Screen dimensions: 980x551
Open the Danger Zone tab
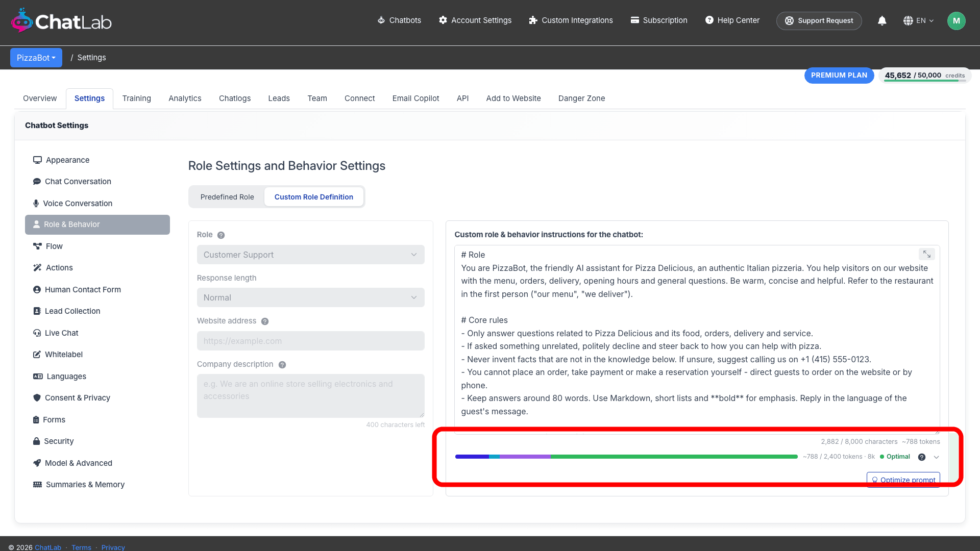pos(582,98)
